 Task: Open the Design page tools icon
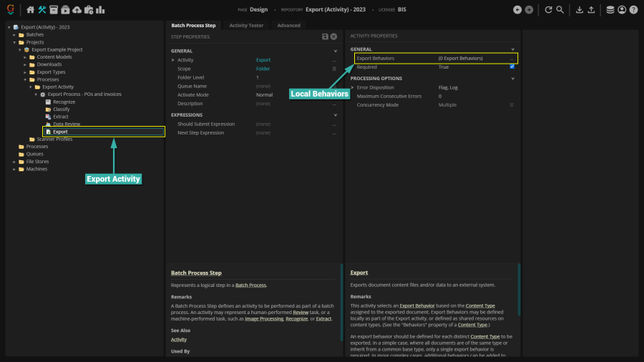43,10
